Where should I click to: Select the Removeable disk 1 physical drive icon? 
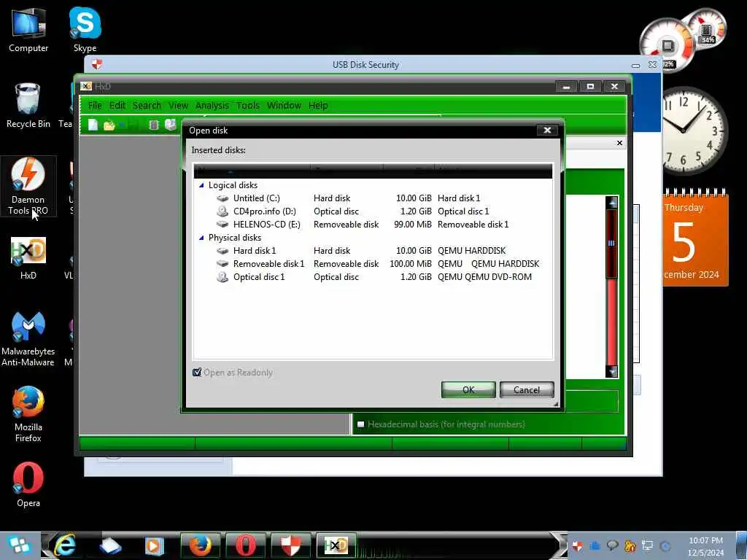coord(222,263)
